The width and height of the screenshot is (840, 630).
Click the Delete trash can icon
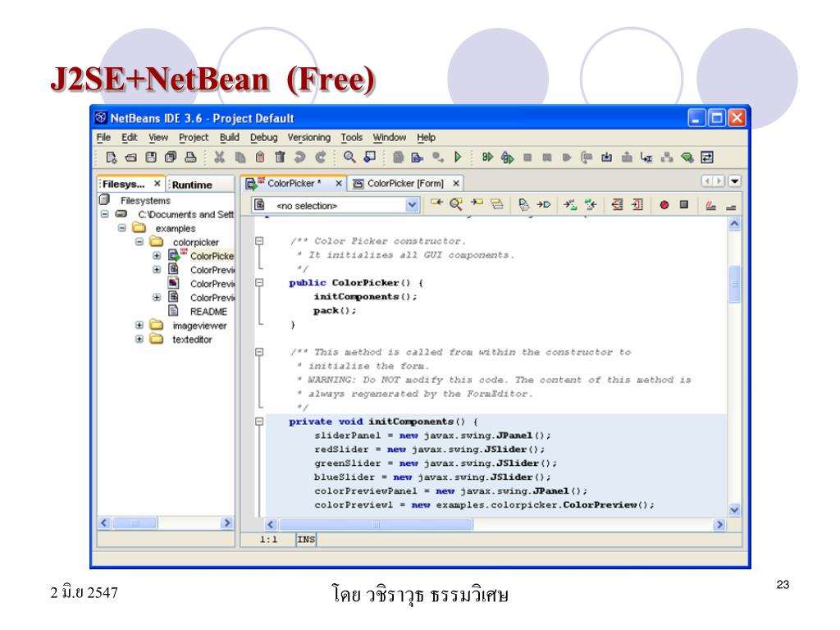click(x=280, y=157)
